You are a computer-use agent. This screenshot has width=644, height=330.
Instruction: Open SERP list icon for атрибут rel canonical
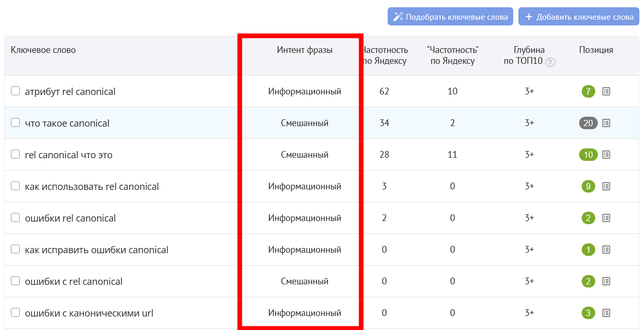606,91
